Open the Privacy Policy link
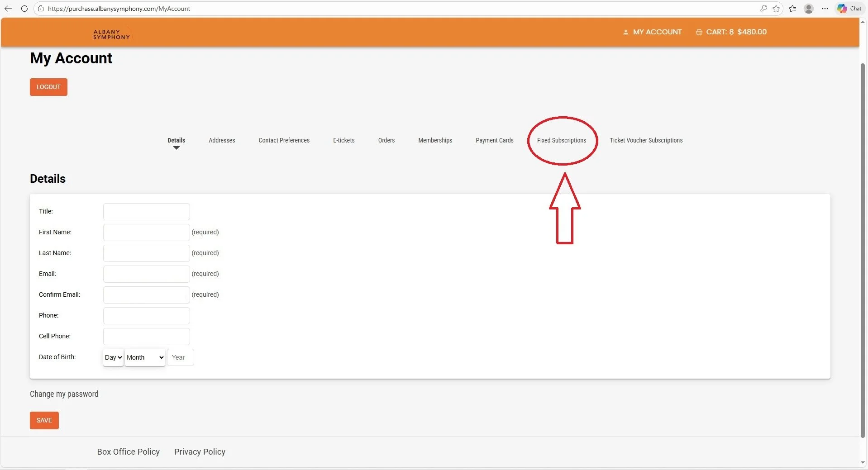The width and height of the screenshot is (868, 470). pyautogui.click(x=200, y=451)
